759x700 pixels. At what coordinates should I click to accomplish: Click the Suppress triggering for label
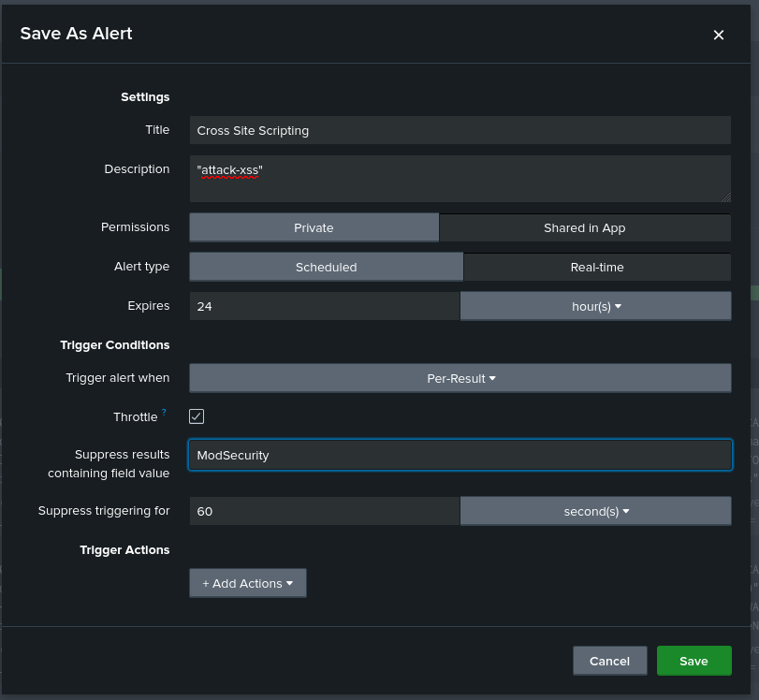pos(104,511)
